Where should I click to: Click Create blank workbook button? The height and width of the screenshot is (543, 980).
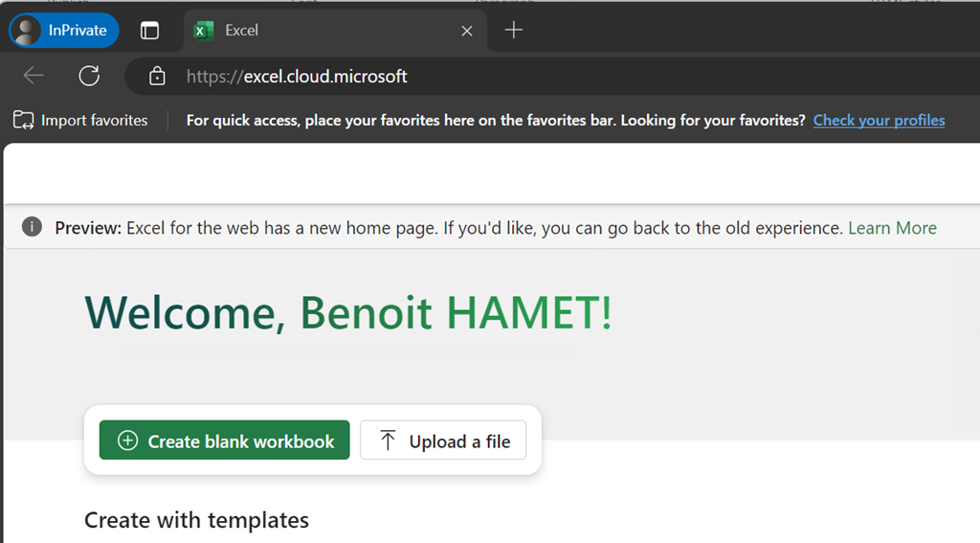[225, 441]
